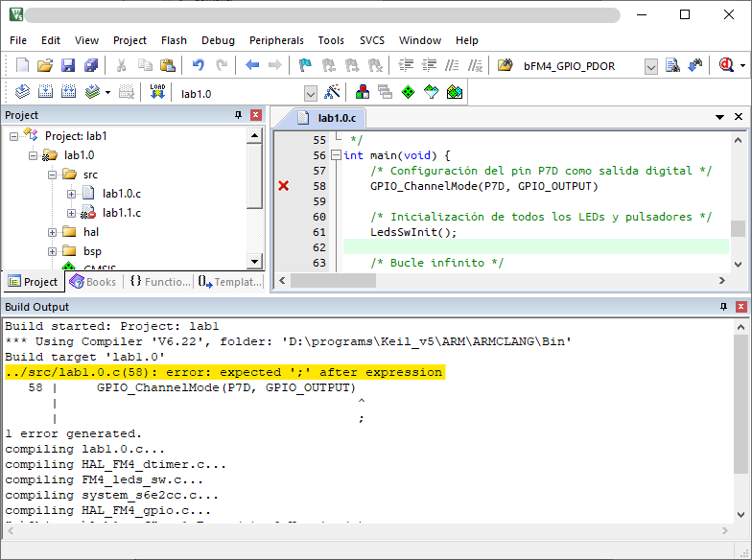
Task: Select lab1.1.c file in project tree
Action: pyautogui.click(x=121, y=212)
